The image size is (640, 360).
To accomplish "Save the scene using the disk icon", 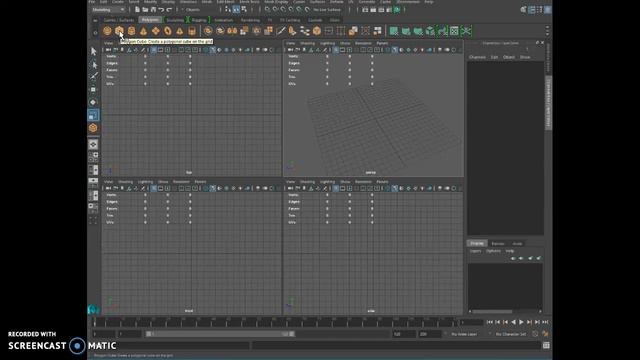I will [153, 9].
